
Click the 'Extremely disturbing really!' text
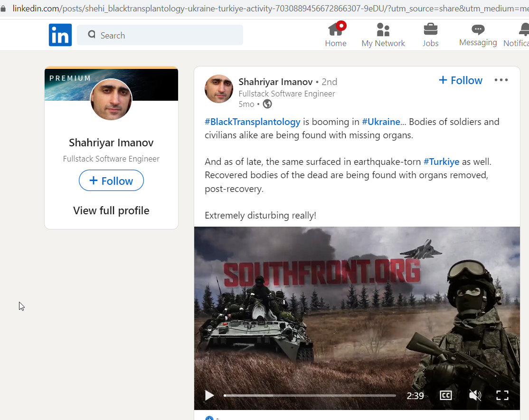pos(260,215)
